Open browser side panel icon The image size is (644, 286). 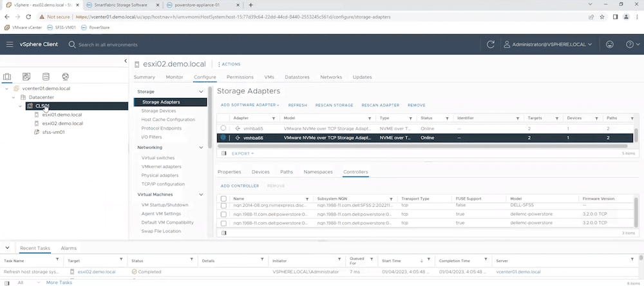click(x=615, y=17)
